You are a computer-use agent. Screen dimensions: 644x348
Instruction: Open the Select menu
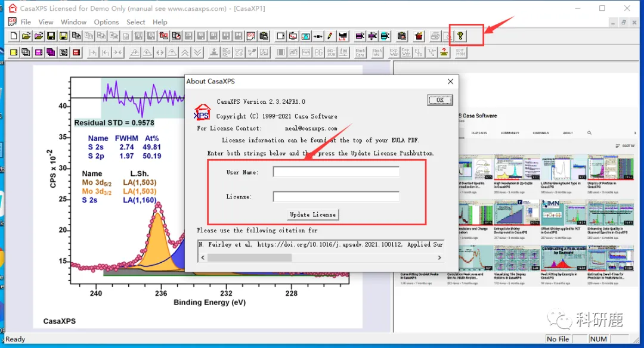pos(135,22)
